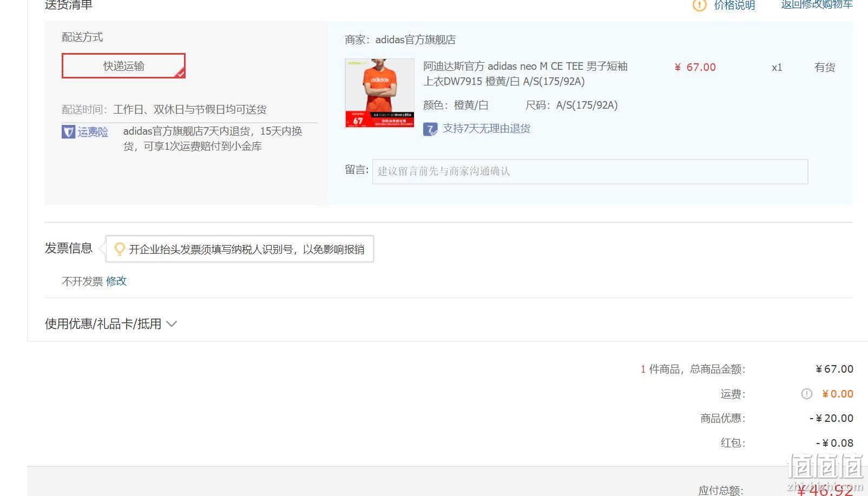Click the lightbulb icon in invoice tip
This screenshot has height=496, width=868.
[x=120, y=249]
